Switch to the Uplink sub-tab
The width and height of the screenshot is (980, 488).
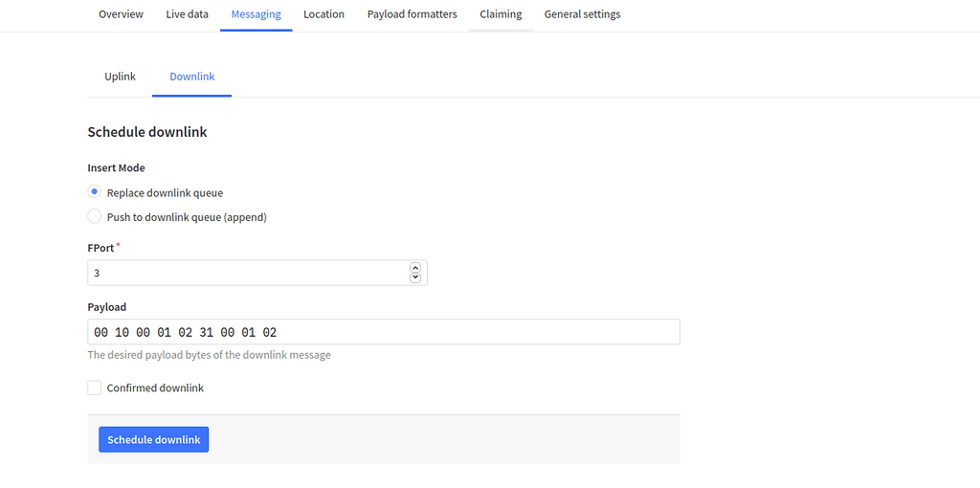120,77
